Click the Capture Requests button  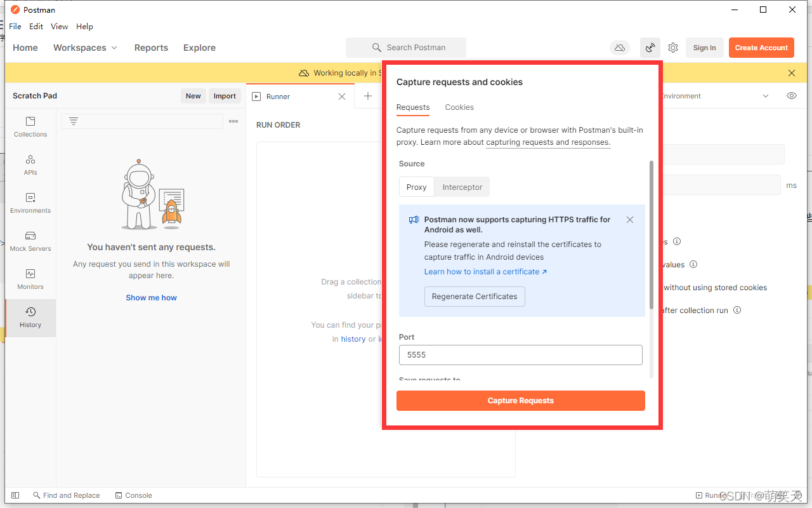pos(521,401)
